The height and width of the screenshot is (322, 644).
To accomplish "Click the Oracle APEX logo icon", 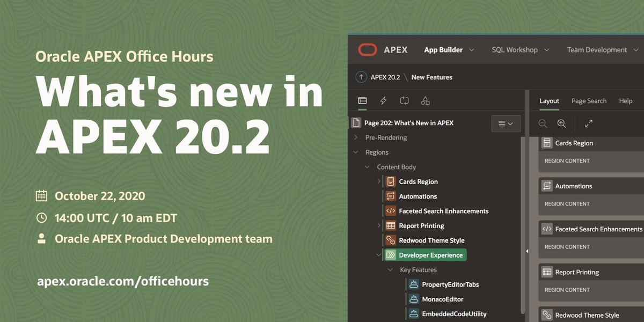I will coord(368,50).
